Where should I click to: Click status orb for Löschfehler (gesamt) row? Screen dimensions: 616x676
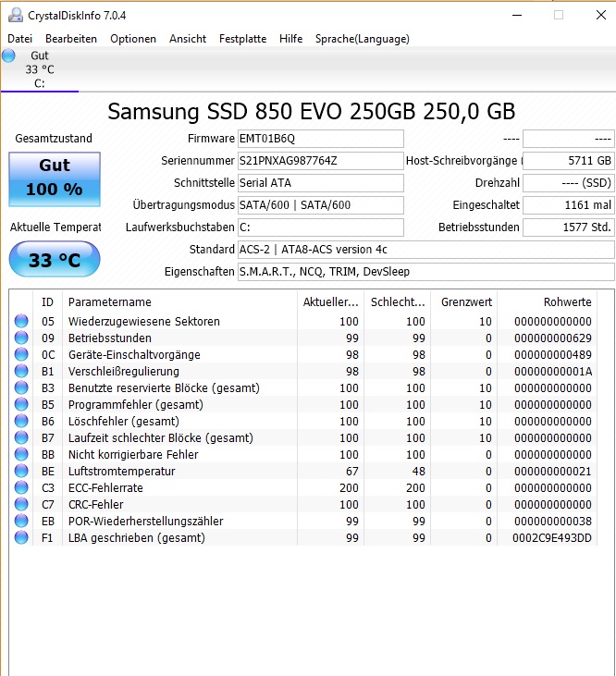pos(21,421)
